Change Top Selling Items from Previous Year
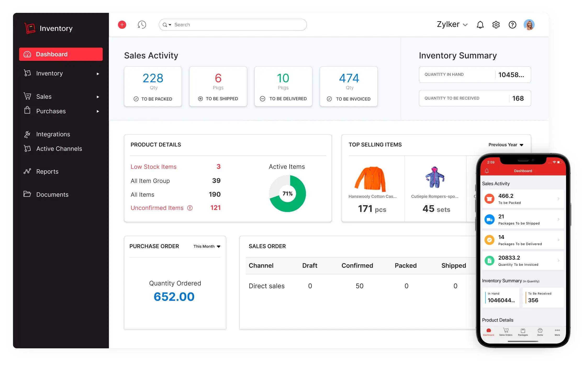This screenshot has height=365, width=588. click(506, 144)
